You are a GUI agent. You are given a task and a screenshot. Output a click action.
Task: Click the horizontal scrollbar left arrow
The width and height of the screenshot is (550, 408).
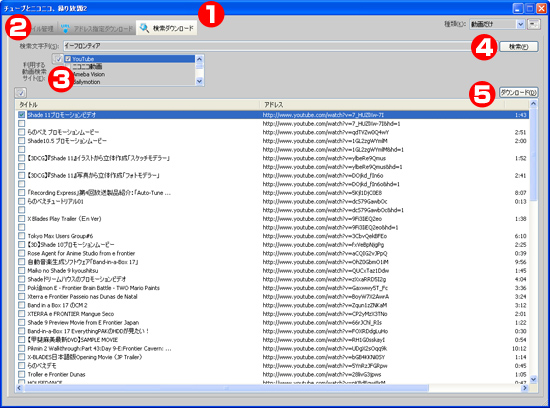pos(19,388)
